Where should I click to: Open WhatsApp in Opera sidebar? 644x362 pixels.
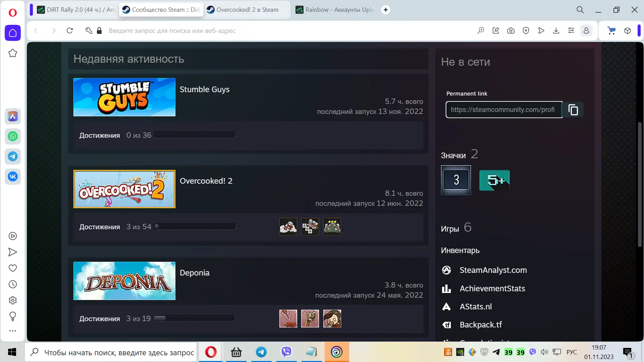(x=13, y=136)
